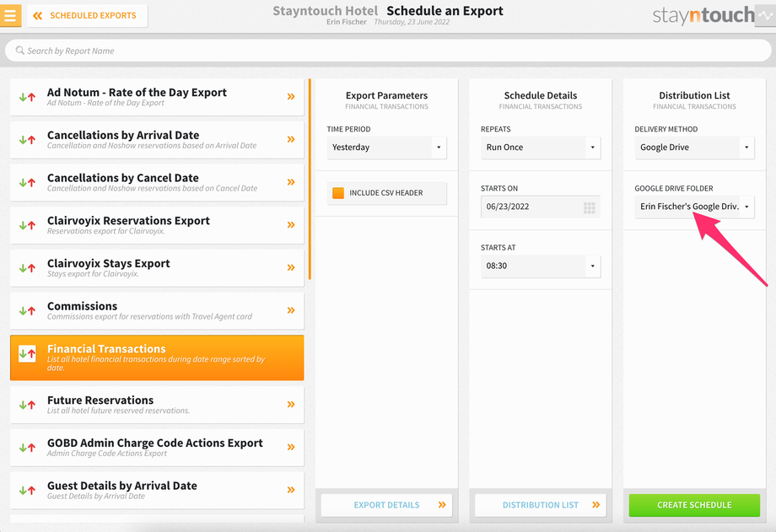Go back to Scheduled Exports

pos(87,16)
